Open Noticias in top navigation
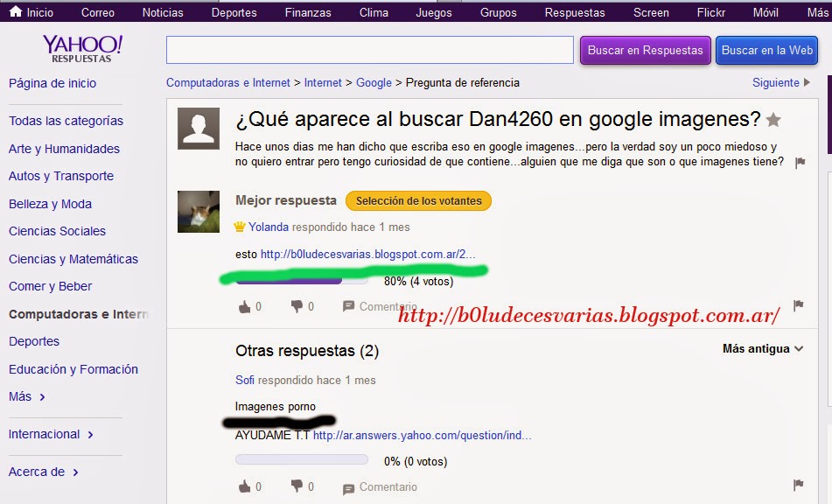Screen dimensions: 832x504 tap(163, 12)
